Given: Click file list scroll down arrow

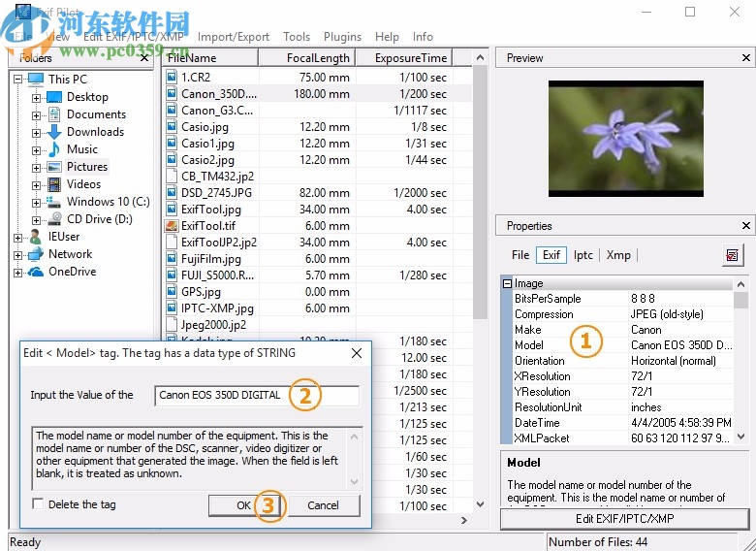Looking at the screenshot, I should coord(480,504).
